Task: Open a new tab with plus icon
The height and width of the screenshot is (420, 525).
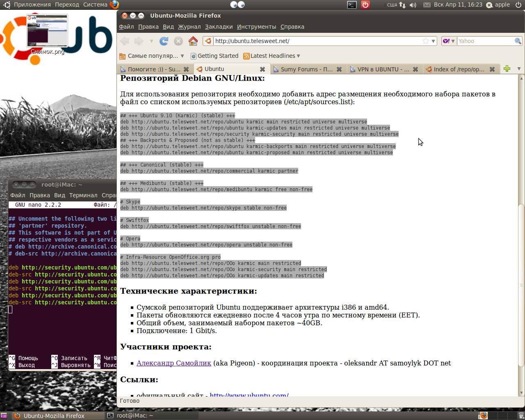Action: pyautogui.click(x=507, y=69)
